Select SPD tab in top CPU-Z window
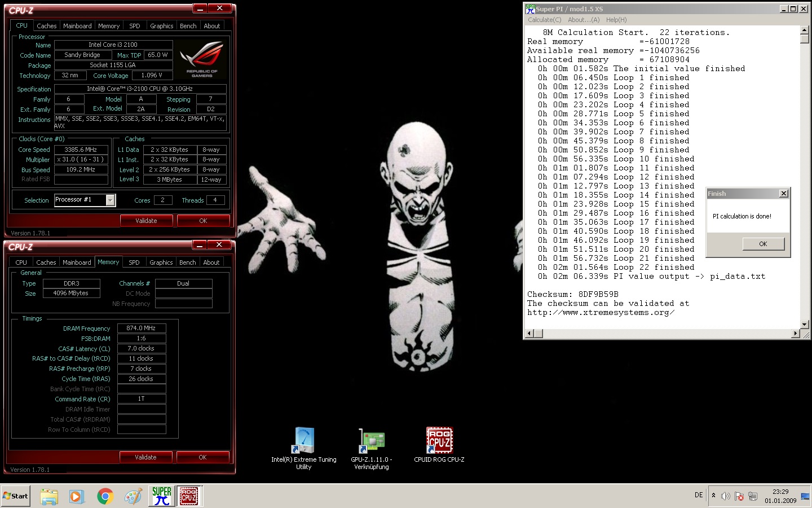The width and height of the screenshot is (812, 508). point(134,26)
